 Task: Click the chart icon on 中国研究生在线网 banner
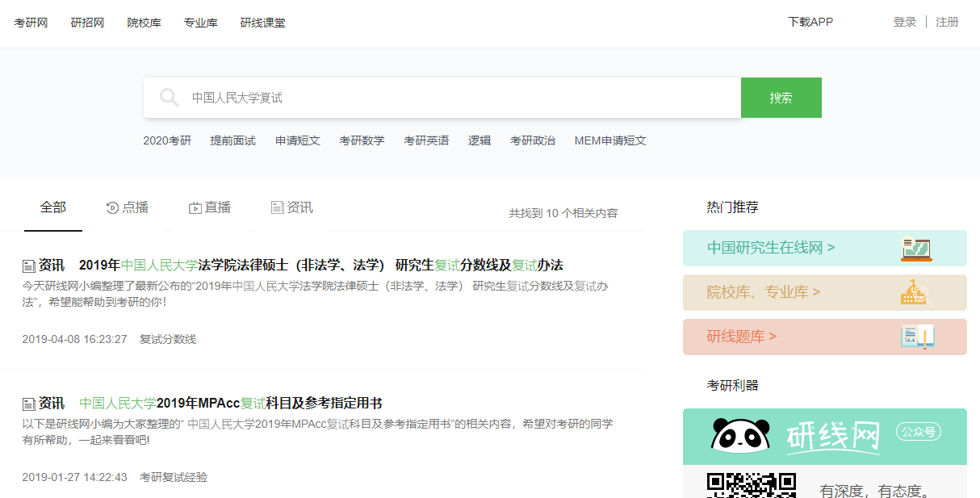pos(916,249)
